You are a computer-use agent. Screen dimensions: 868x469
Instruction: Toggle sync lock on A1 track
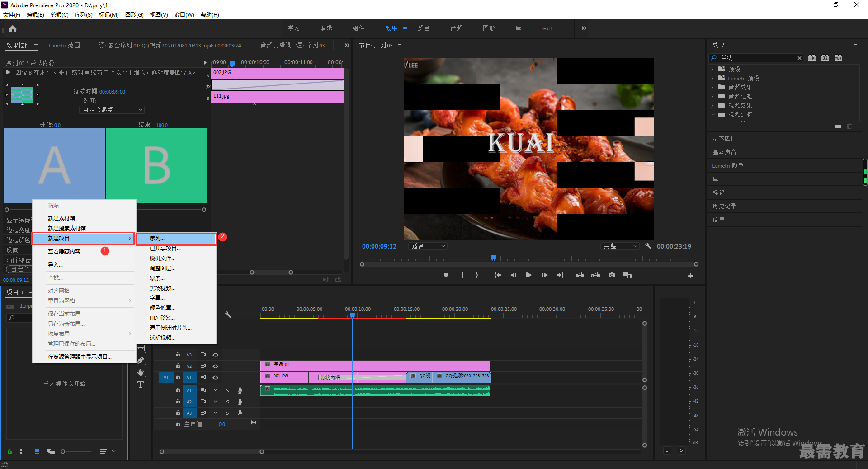point(203,390)
